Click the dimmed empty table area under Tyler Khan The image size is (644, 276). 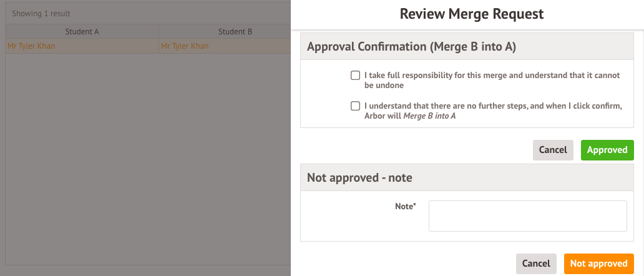pyautogui.click(x=148, y=159)
